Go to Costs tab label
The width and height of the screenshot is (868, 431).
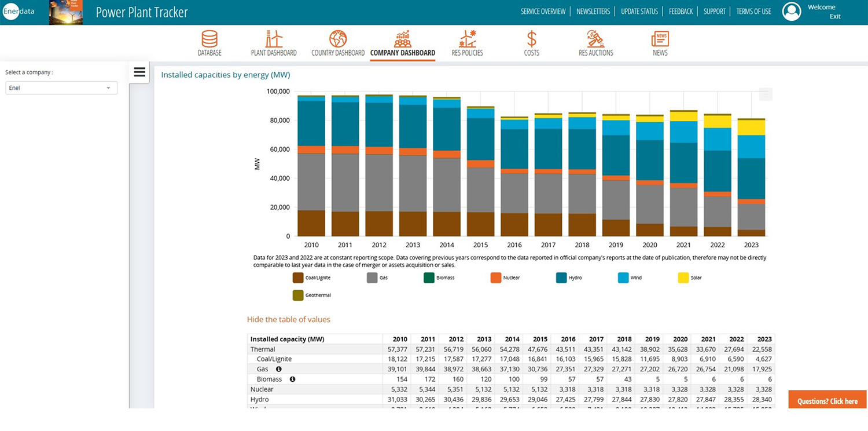point(532,53)
